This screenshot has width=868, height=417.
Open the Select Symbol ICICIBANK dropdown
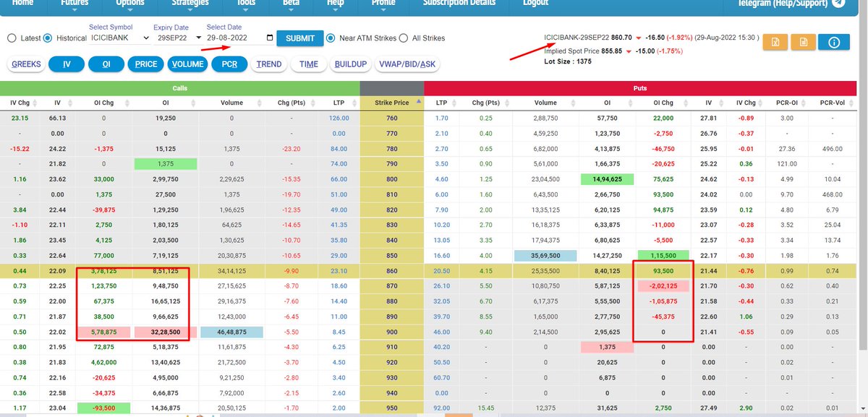pos(119,38)
